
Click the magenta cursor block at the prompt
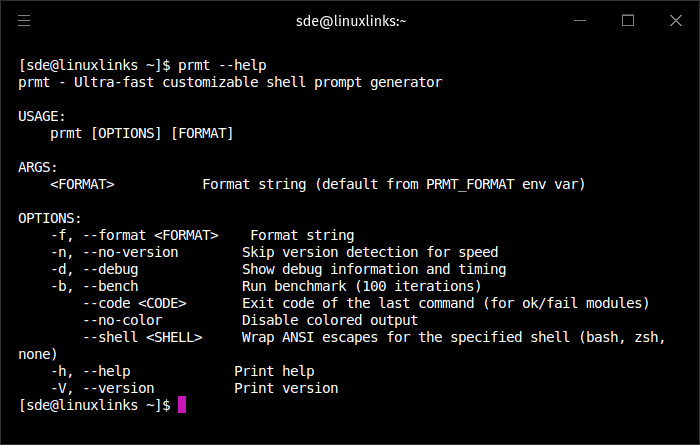click(181, 405)
